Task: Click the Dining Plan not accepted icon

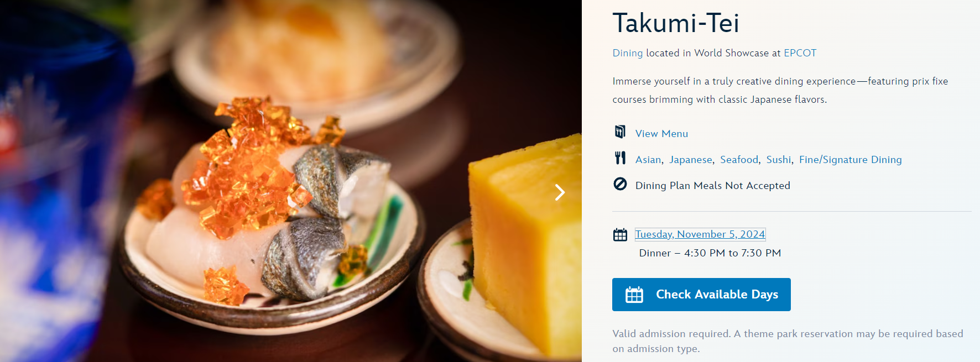Action: click(620, 184)
